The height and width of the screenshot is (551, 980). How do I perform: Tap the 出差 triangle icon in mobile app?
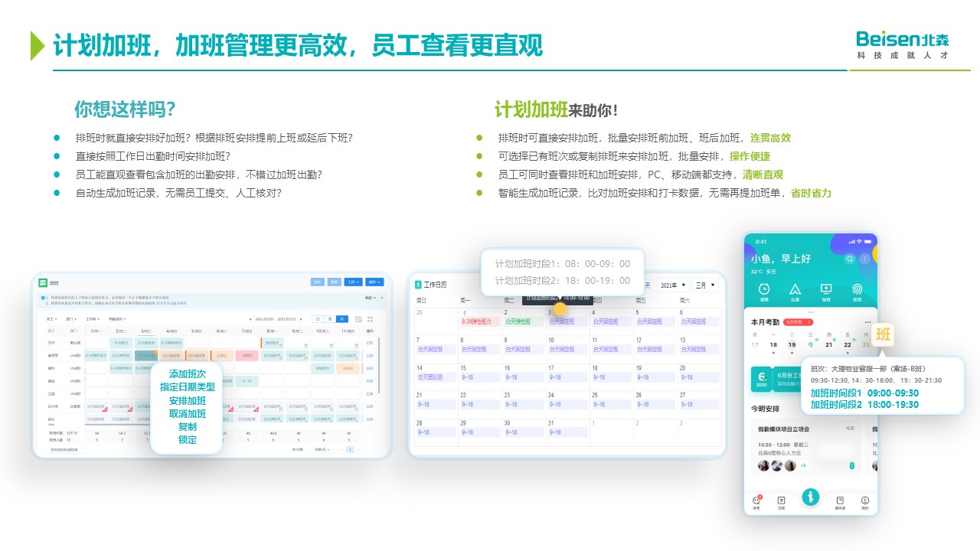point(795,289)
